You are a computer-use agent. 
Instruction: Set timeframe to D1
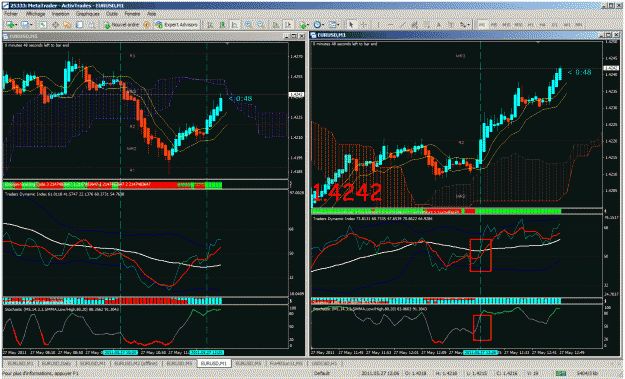[x=554, y=25]
